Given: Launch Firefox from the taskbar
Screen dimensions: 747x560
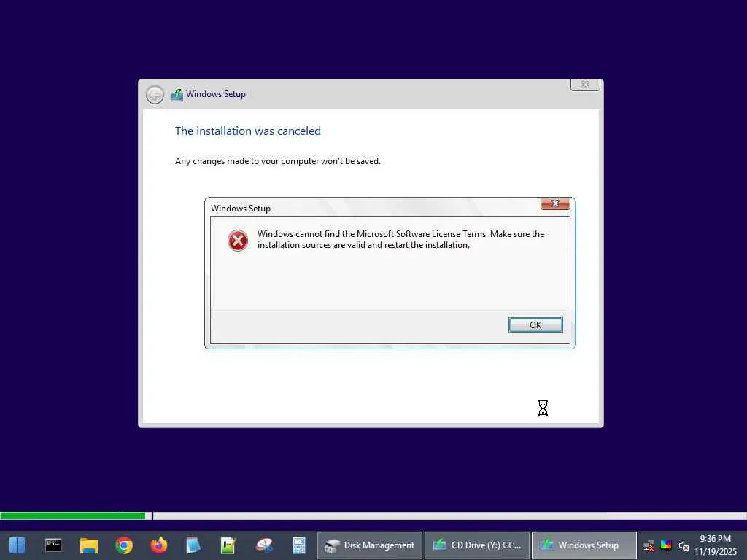Looking at the screenshot, I should (x=158, y=545).
